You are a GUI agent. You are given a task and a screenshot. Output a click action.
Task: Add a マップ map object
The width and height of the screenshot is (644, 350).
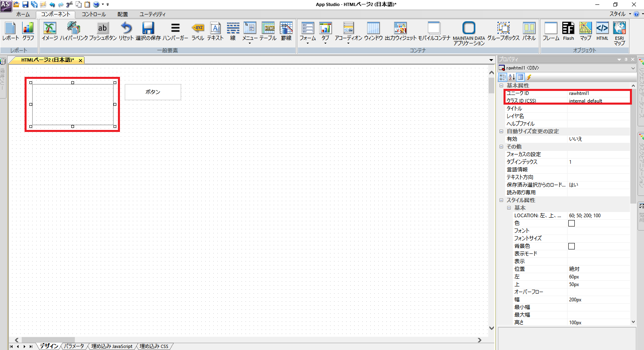tap(586, 31)
